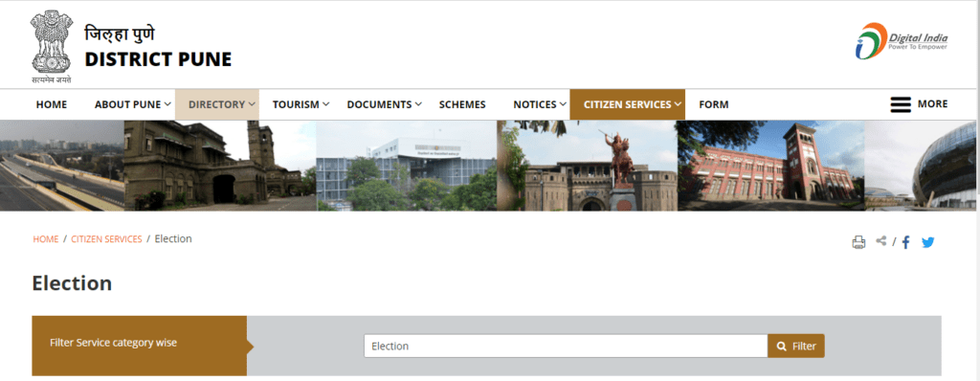Open the SCHEMES menu item

click(x=462, y=104)
